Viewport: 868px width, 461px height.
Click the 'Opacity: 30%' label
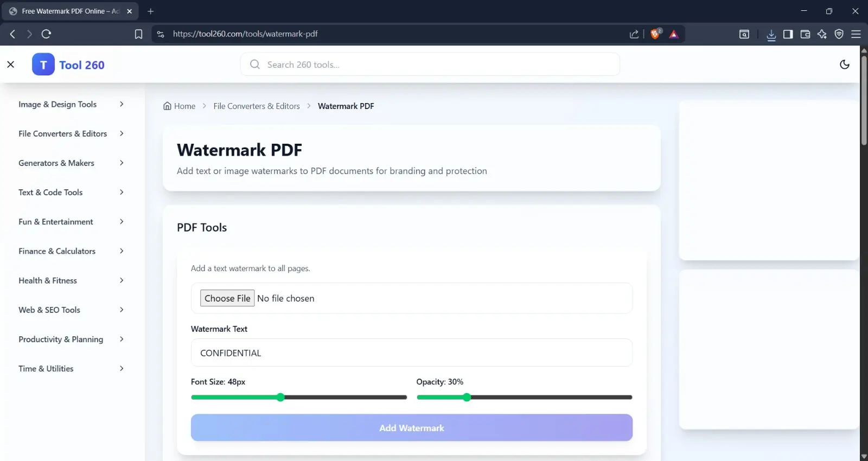[440, 382]
